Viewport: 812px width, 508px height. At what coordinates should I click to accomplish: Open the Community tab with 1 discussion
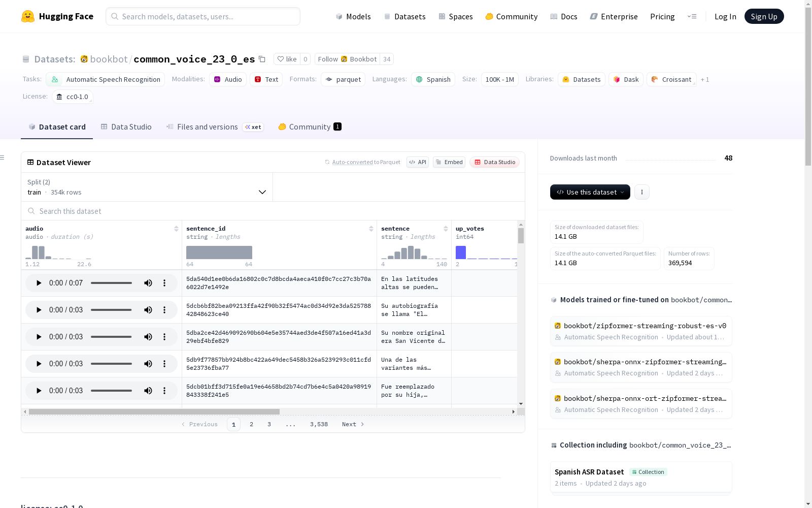(x=310, y=127)
